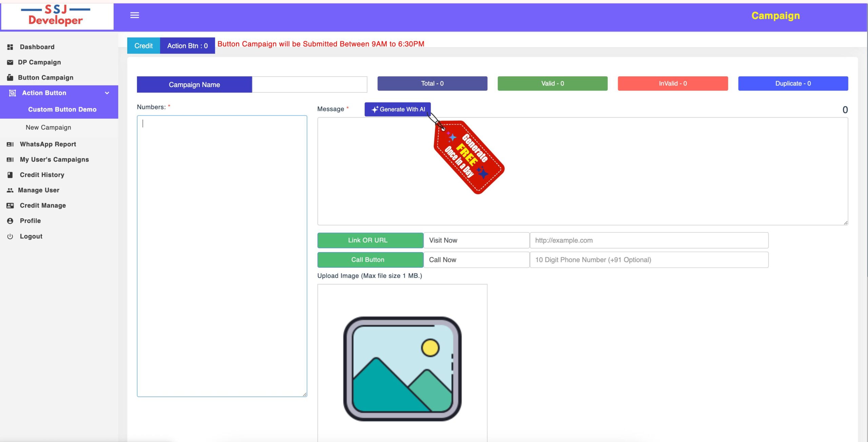The image size is (868, 442).
Task: Focus the http://example.com URL field
Action: click(x=649, y=240)
